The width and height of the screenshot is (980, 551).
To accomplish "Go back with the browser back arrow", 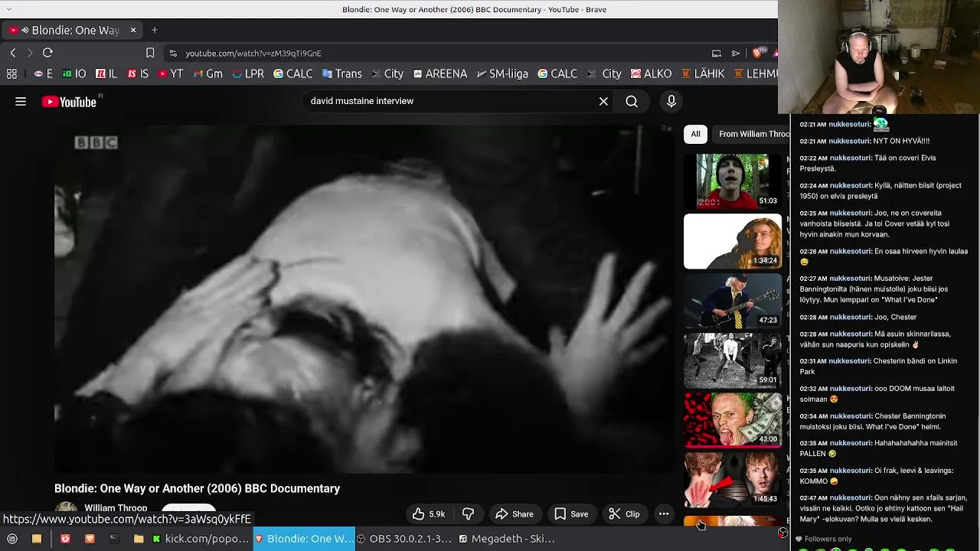I will tap(13, 53).
